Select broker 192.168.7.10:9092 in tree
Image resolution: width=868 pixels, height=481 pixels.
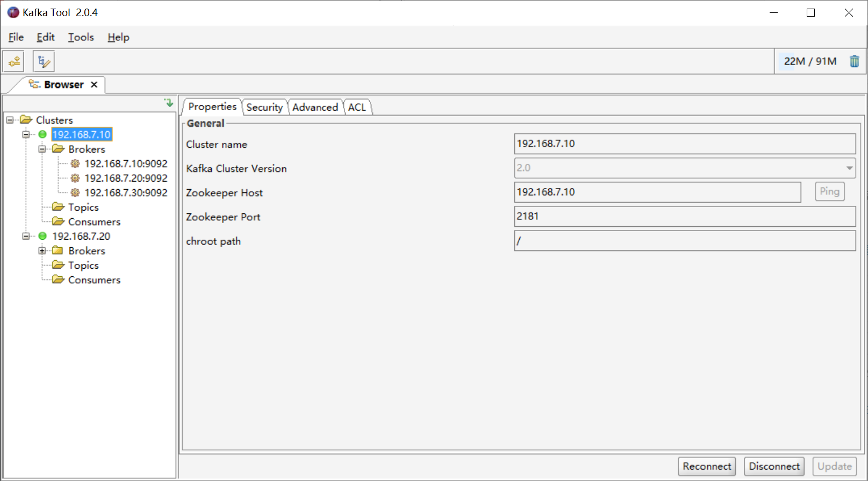(x=126, y=163)
